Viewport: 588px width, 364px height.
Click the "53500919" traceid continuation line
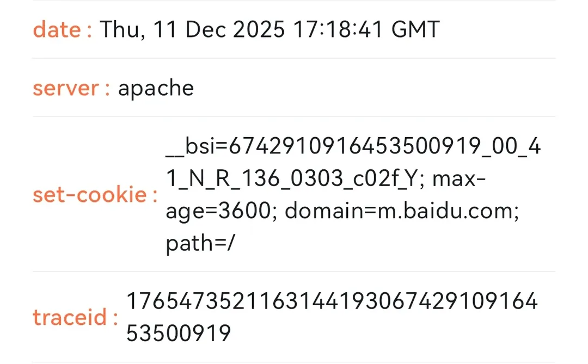pyautogui.click(x=179, y=334)
